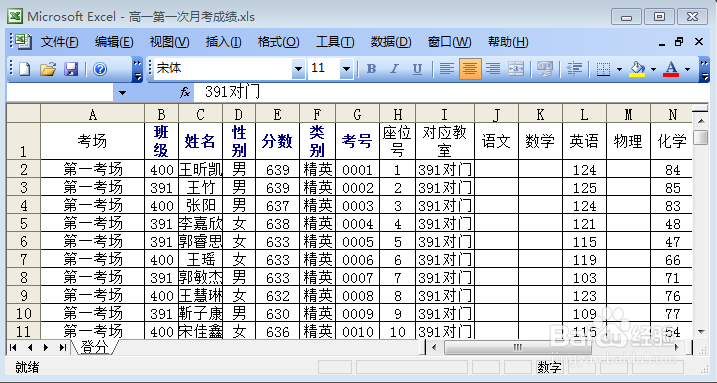Open the 视图(V) menu
This screenshot has height=383, width=717.
pyautogui.click(x=169, y=42)
